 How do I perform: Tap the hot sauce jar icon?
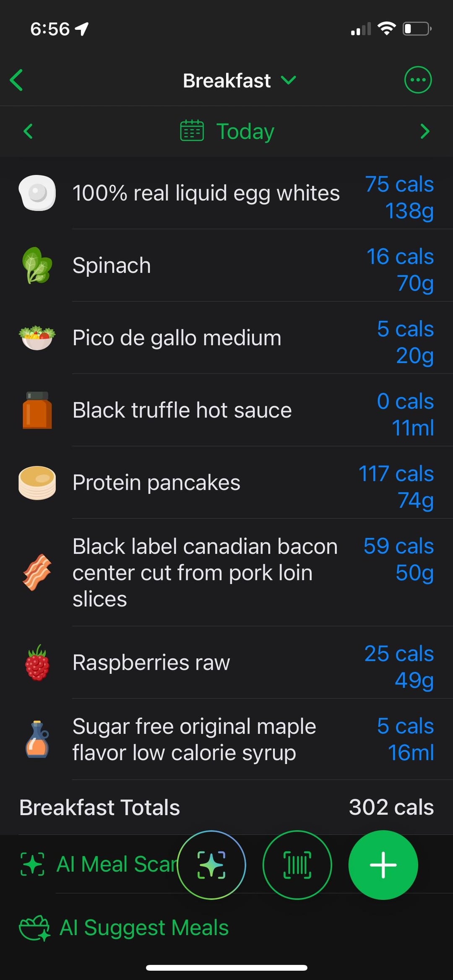point(37,410)
